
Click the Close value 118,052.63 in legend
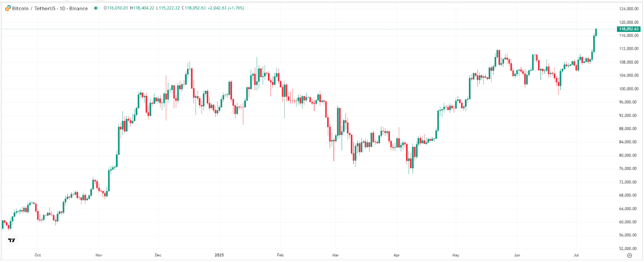[x=194, y=8]
